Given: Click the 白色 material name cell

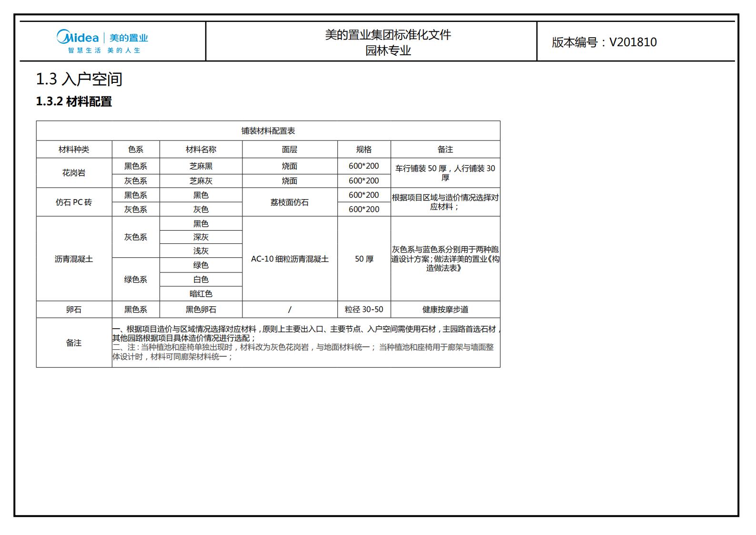Looking at the screenshot, I should (201, 279).
